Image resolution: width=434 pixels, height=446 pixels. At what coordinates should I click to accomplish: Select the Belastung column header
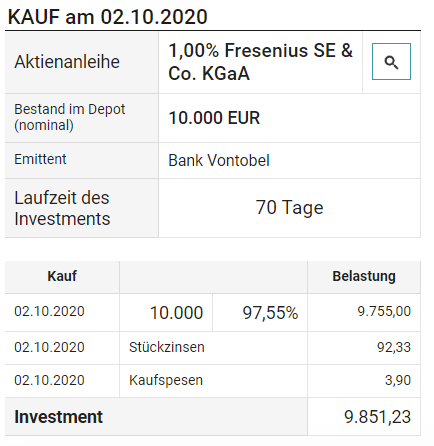(x=364, y=276)
